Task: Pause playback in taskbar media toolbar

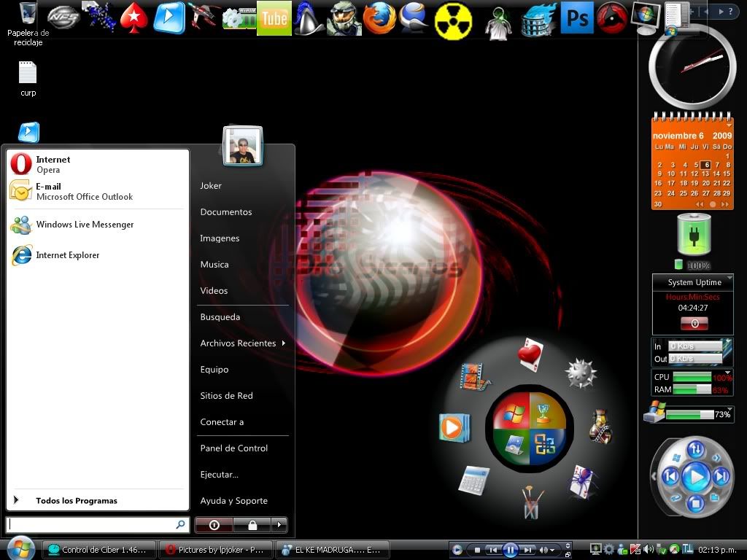Action: point(510,550)
